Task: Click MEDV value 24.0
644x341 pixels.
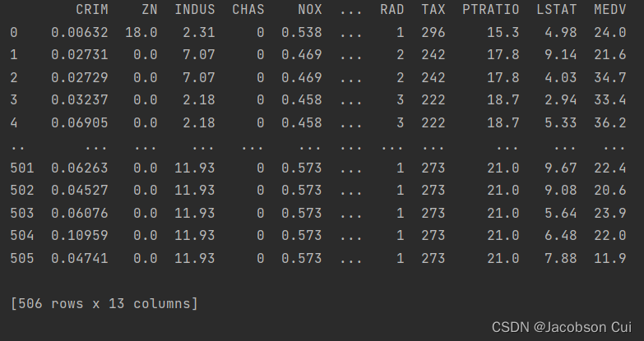Action: coord(609,32)
